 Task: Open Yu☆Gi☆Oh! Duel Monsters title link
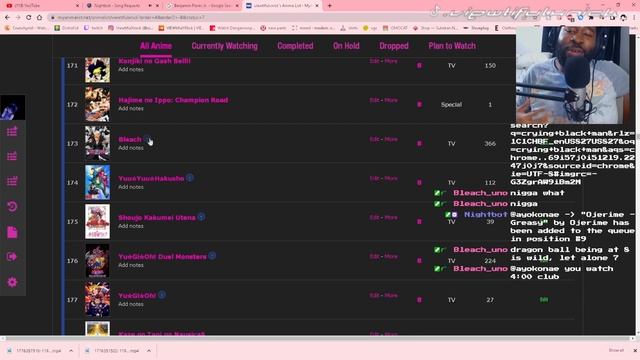(162, 257)
